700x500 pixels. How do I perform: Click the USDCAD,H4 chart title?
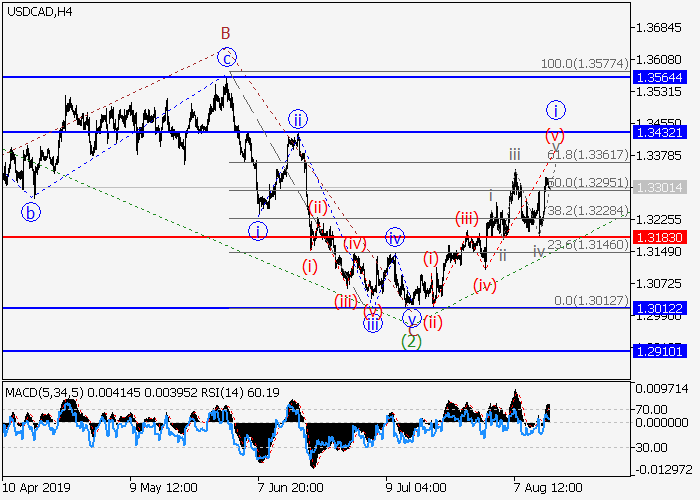click(x=36, y=12)
